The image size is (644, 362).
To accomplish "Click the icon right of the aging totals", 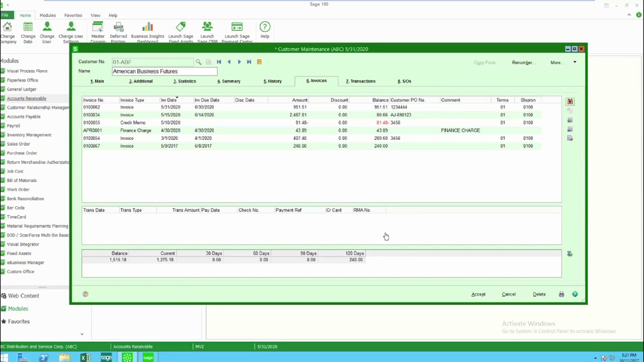I will (570, 254).
